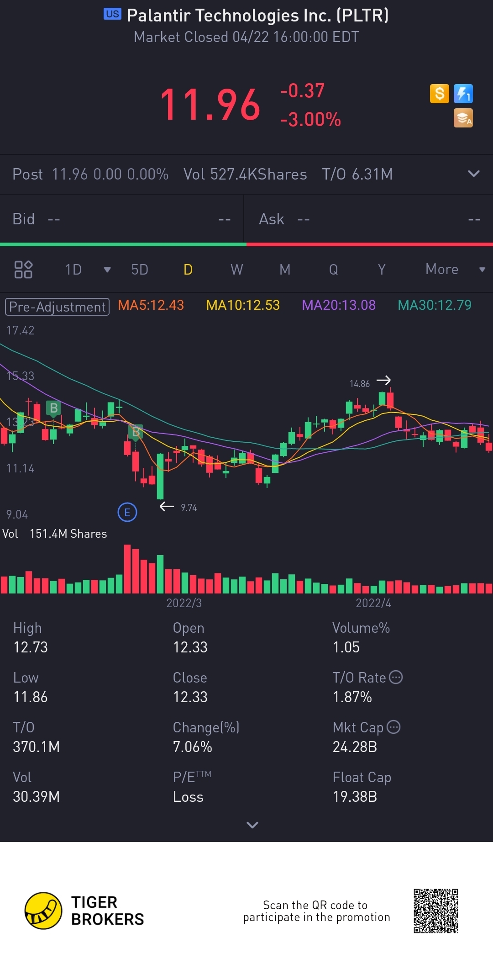
Task: Tap the Palantir Technologies Inc. title
Action: click(x=258, y=16)
